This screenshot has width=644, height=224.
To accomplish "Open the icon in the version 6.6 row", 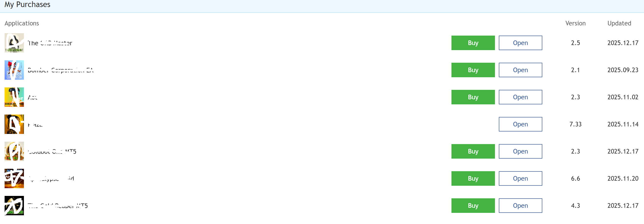I will click(x=14, y=178).
